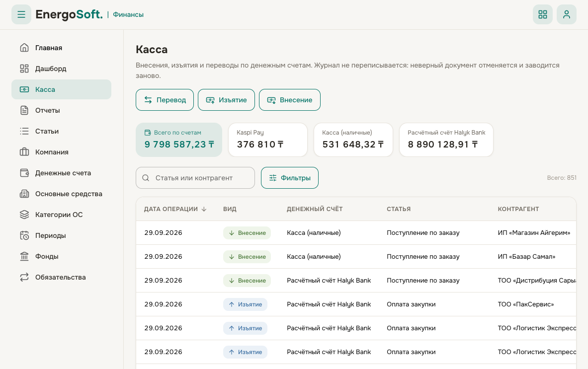This screenshot has height=369, width=588.
Task: Click the bank icon beside Фонды
Action: (24, 256)
